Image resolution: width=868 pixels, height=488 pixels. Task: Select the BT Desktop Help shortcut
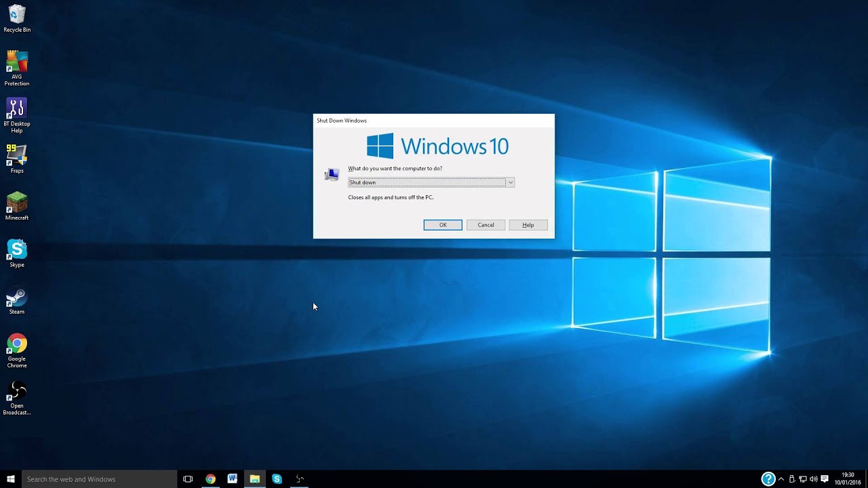[17, 115]
